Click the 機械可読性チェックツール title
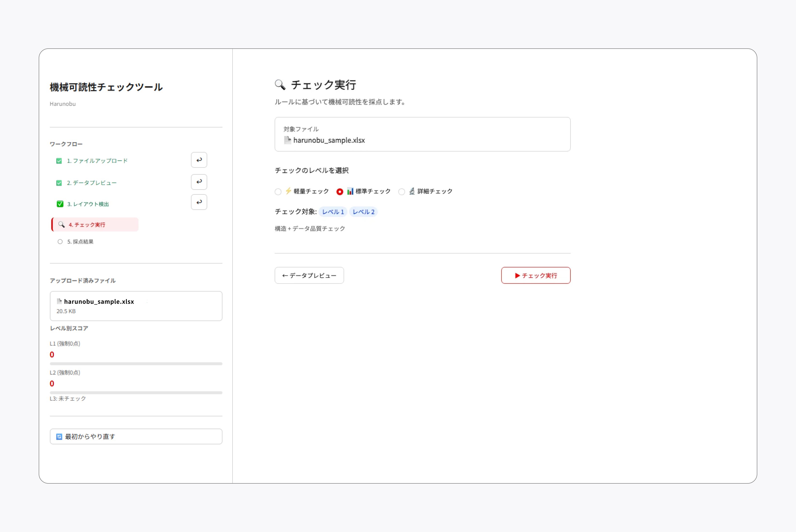 click(106, 87)
